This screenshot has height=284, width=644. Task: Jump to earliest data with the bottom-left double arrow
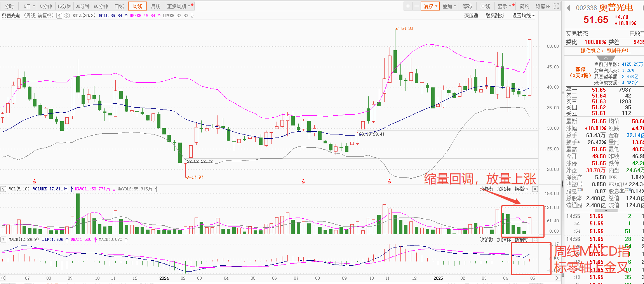coord(3,278)
